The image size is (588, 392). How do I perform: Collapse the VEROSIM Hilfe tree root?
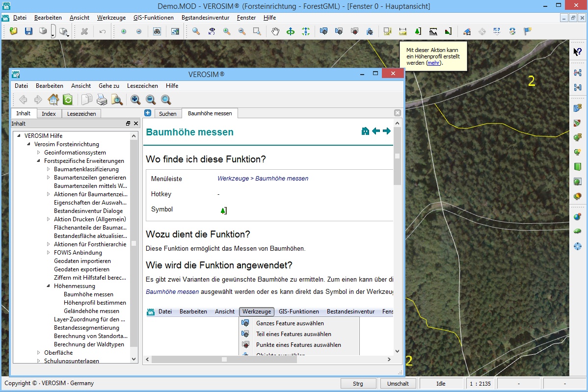[19, 136]
